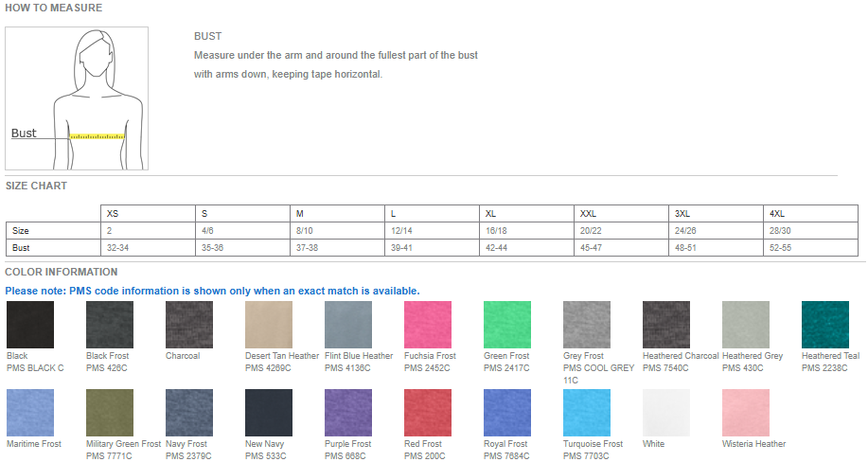
Task: Click the Military Green Frost swatch
Action: (x=110, y=412)
